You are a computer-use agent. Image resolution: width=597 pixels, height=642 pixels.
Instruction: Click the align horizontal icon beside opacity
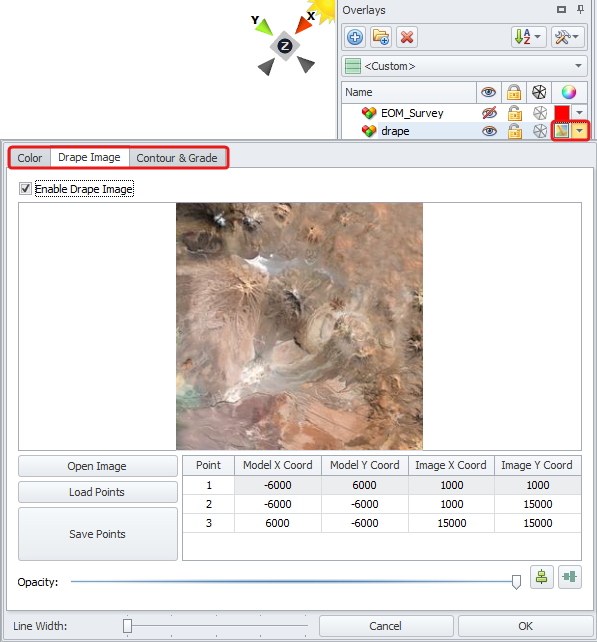(x=570, y=577)
